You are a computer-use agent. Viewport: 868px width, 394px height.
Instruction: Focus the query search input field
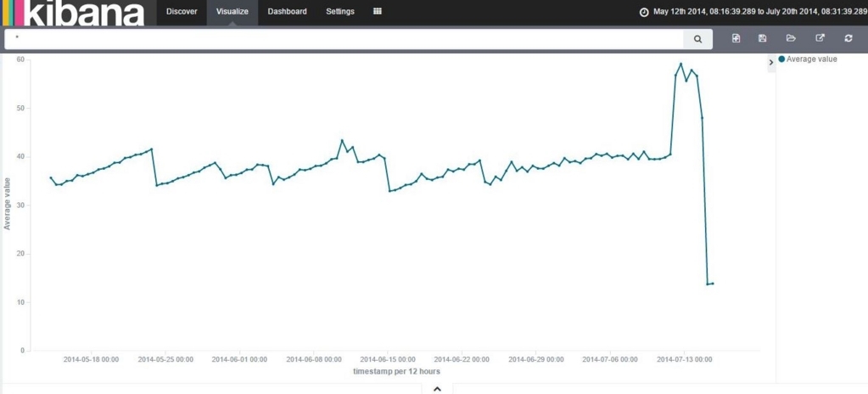(x=344, y=39)
